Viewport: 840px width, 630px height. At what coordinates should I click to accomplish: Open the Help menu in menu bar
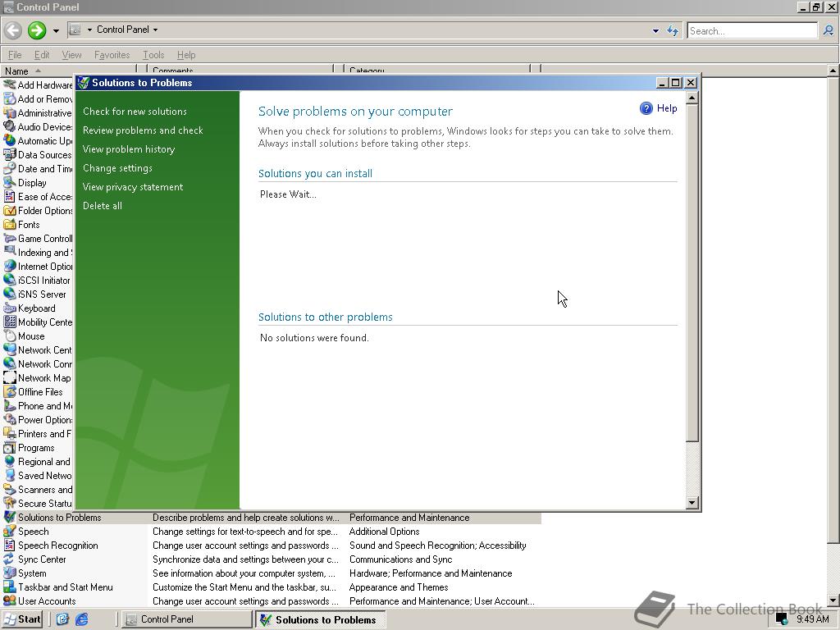coord(186,55)
